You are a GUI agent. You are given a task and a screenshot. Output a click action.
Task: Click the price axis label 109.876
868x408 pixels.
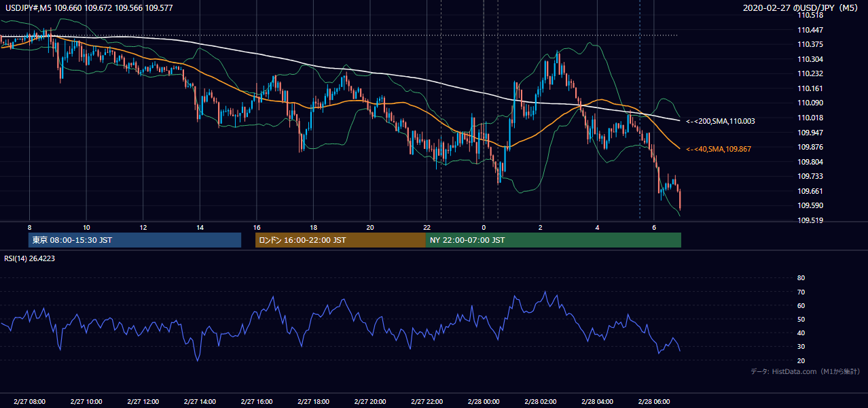[810, 147]
